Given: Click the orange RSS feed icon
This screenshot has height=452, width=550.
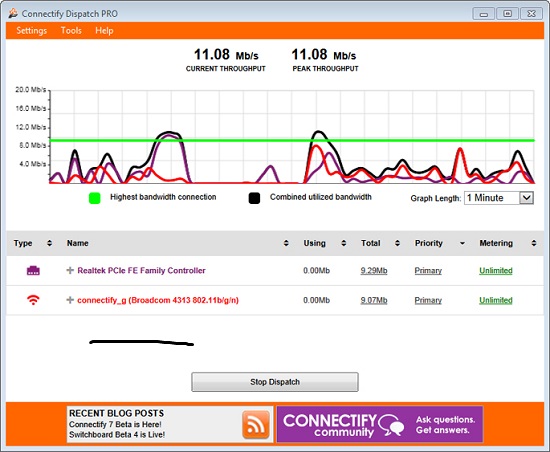Looking at the screenshot, I should tap(256, 425).
